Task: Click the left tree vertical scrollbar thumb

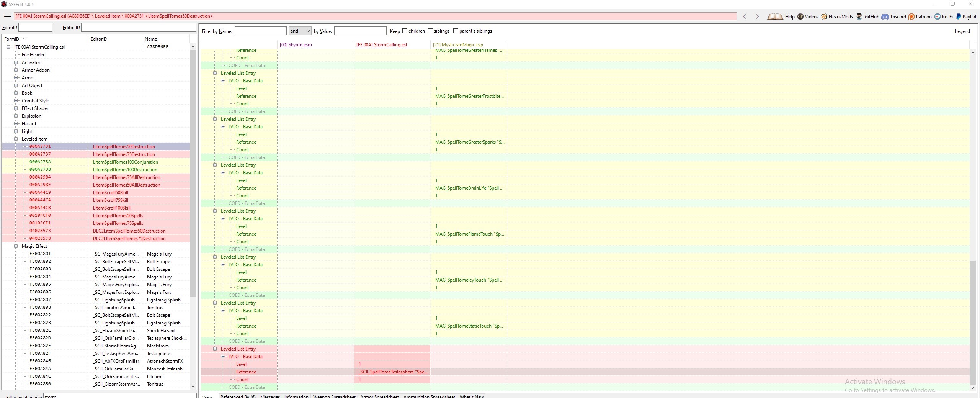Action: tap(193, 172)
